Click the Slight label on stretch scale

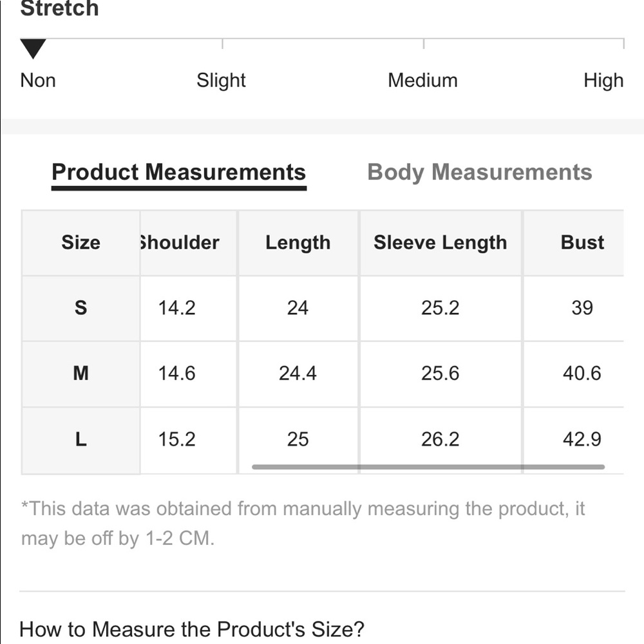coord(221,80)
